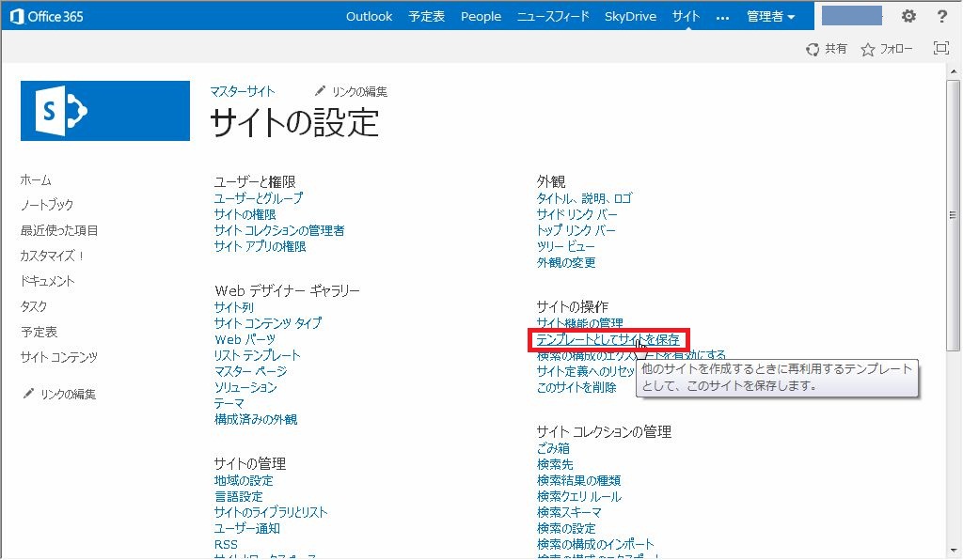Open サイト列 gallery link
Viewport: 963px width, 560px height.
click(x=234, y=306)
